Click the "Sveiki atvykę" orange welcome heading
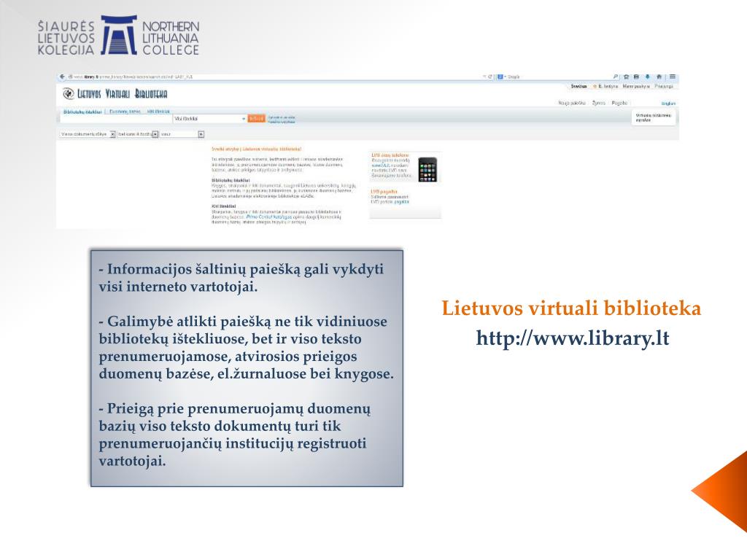 point(257,149)
